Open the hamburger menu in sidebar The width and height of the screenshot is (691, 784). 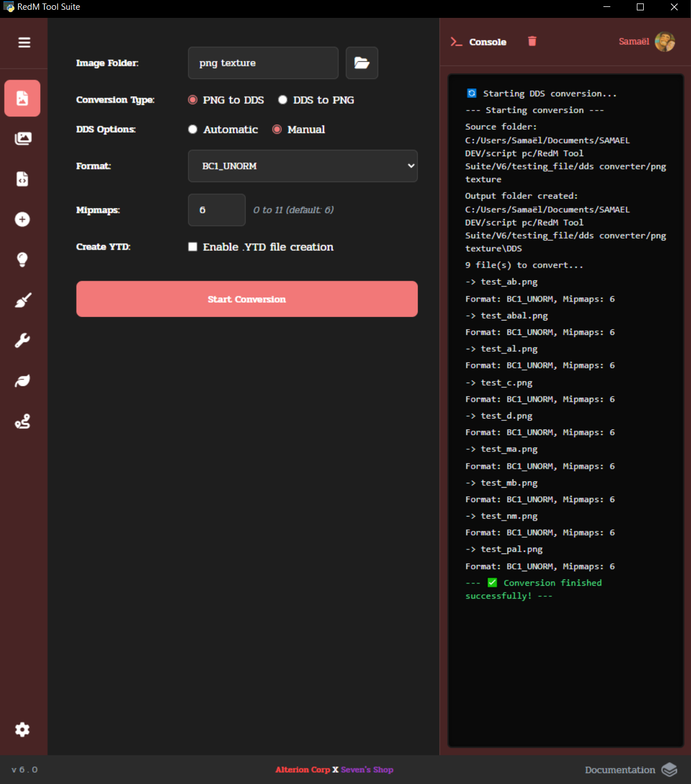click(x=24, y=43)
